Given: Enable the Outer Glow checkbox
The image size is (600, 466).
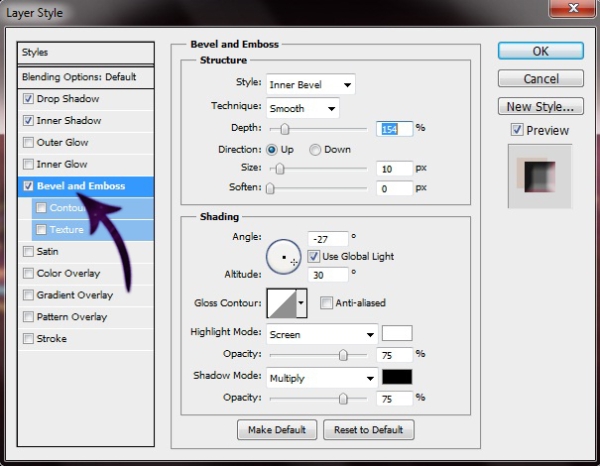Looking at the screenshot, I should point(28,142).
